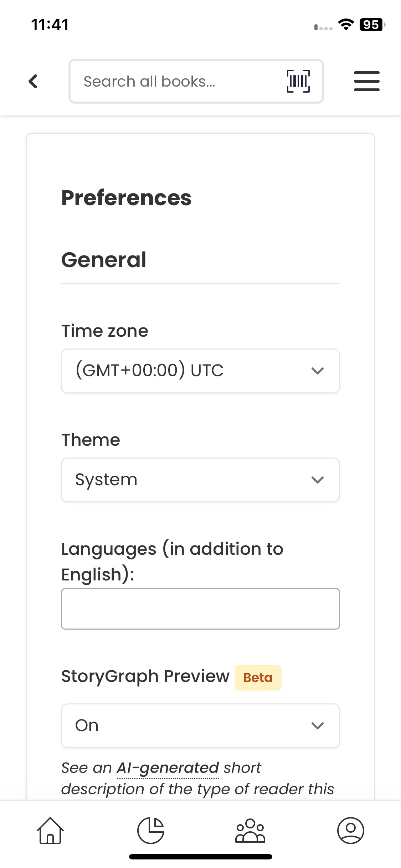Screen dimensions: 401x868
Task: Open the Theme dropdown set to System
Action: 200,480
